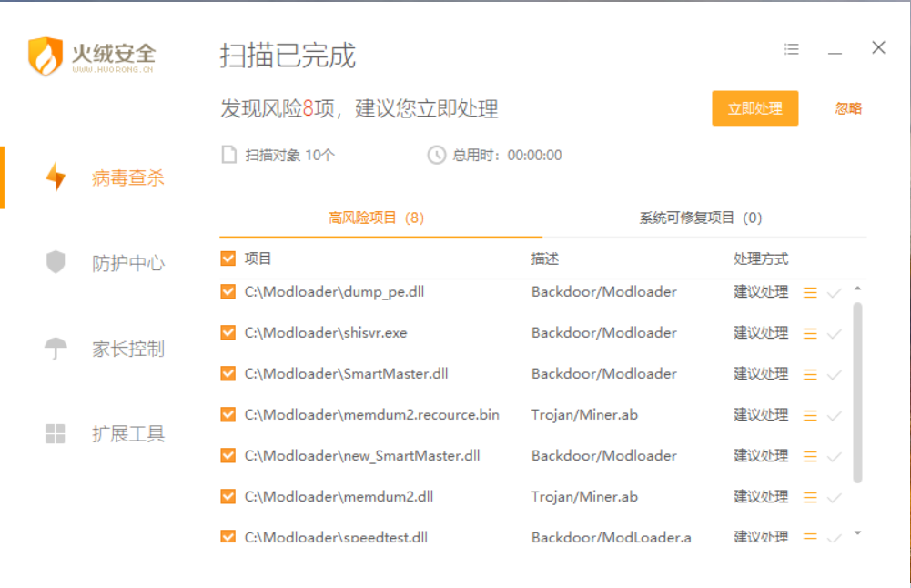Open the protection center shield icon

pos(56,263)
